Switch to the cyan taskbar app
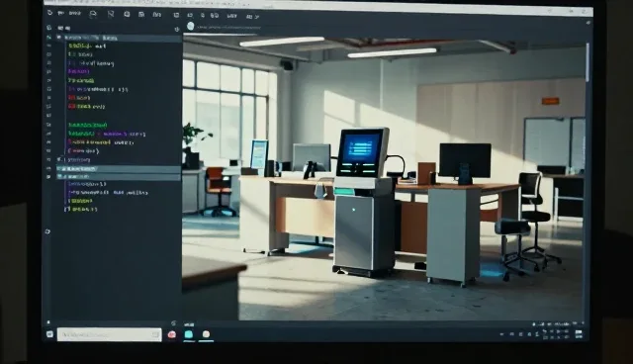633x364 pixels. click(x=189, y=334)
